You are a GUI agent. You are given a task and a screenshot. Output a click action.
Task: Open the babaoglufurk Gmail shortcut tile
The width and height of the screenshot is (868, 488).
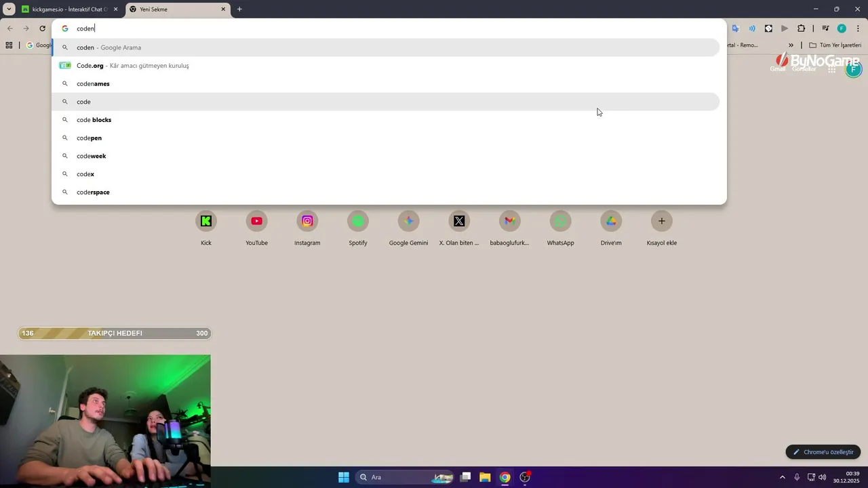coord(509,228)
